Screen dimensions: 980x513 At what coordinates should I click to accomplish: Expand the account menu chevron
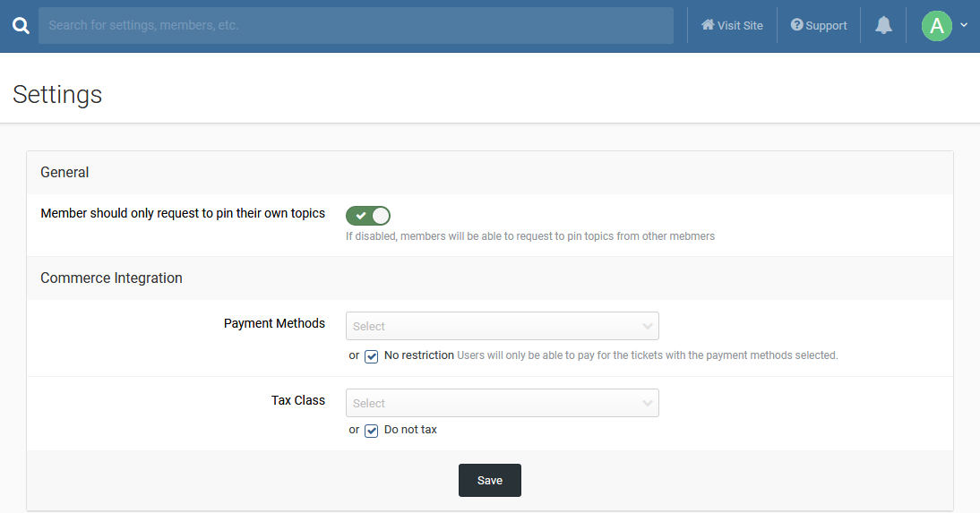(964, 25)
